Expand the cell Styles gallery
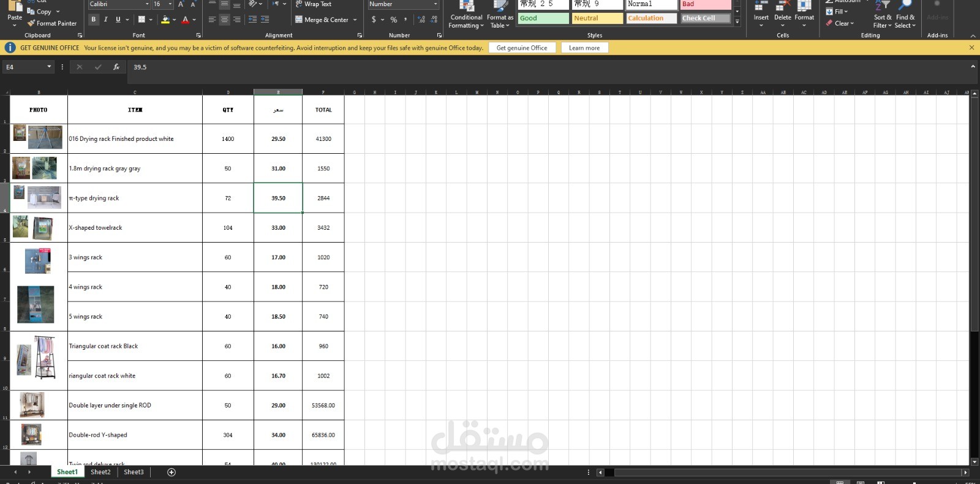 [x=737, y=22]
